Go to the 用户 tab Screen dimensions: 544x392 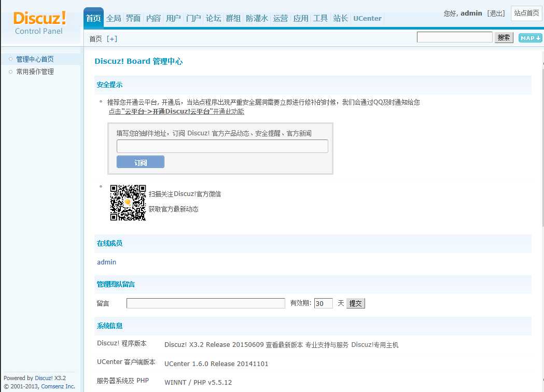pos(173,18)
